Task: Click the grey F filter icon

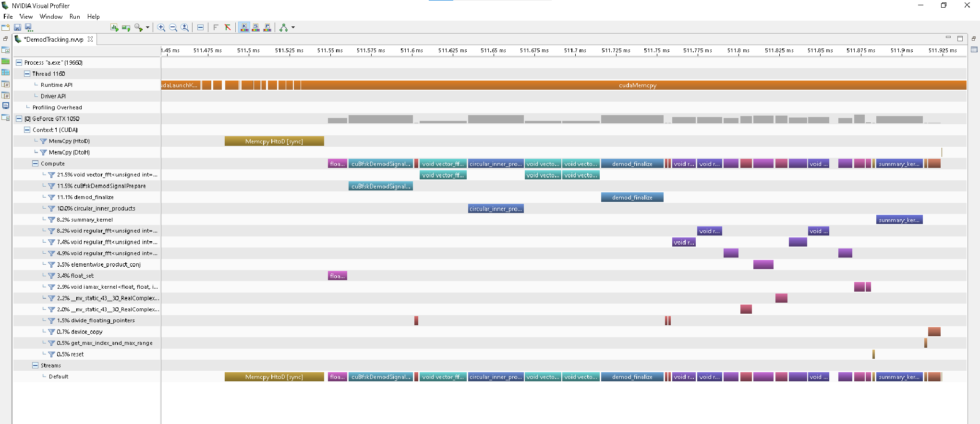Action: pyautogui.click(x=216, y=27)
